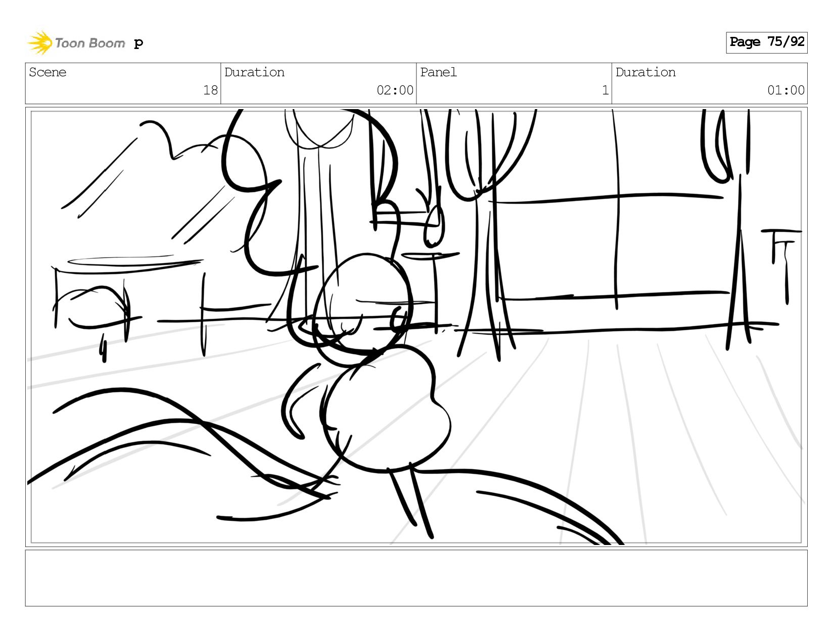
Task: Click the empty notes box below the panel
Action: [416, 578]
